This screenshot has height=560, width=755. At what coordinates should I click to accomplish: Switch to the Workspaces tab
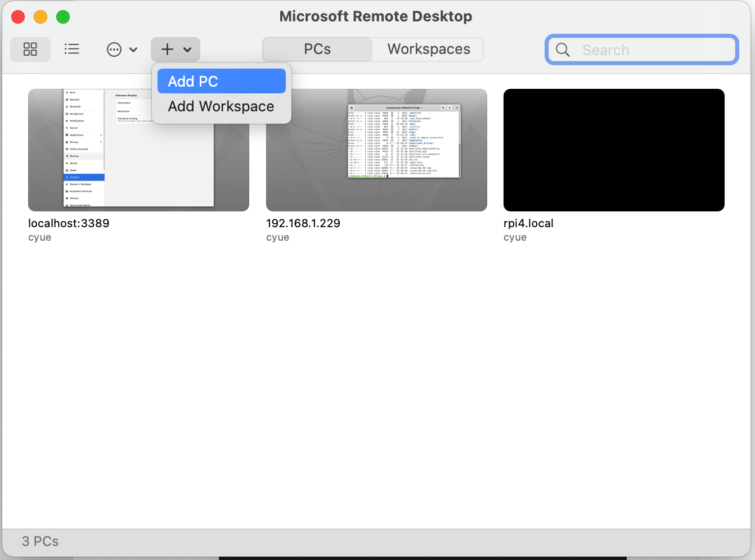428,49
